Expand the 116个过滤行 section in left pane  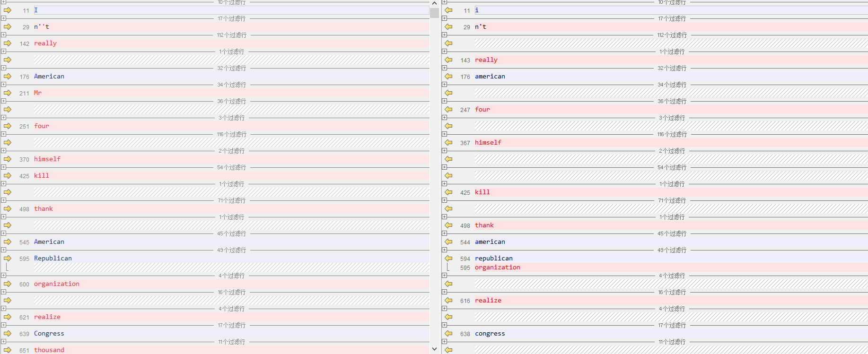click(x=3, y=134)
